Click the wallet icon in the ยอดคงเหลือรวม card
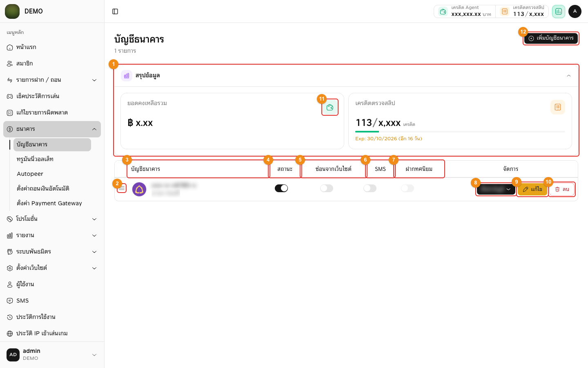 pos(330,107)
